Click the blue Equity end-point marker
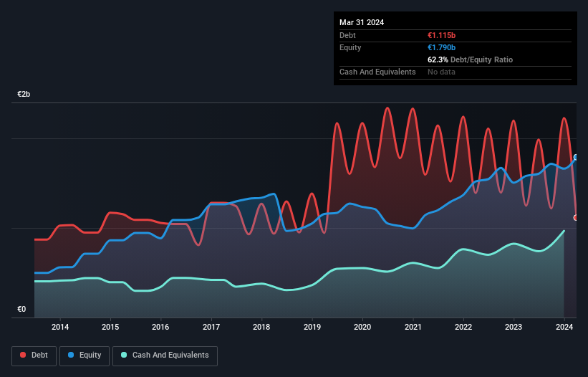Screen dimensions: 588x377 [576, 157]
